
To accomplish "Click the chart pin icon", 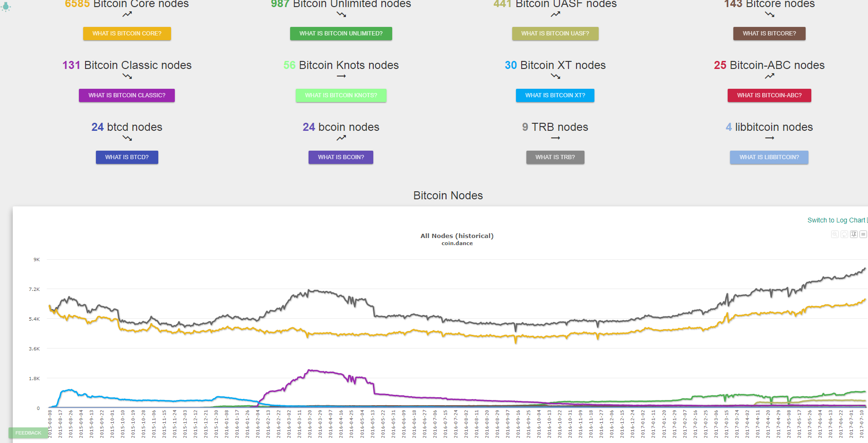I will (854, 234).
